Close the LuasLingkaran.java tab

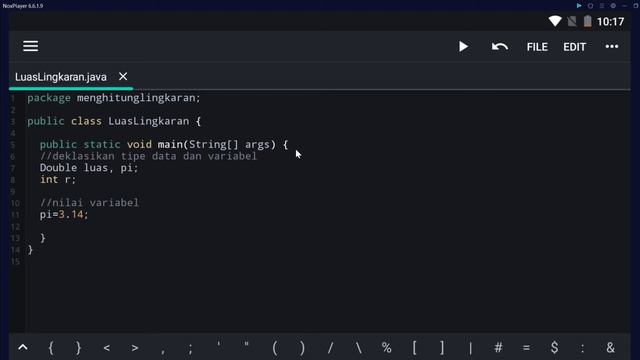tap(123, 76)
